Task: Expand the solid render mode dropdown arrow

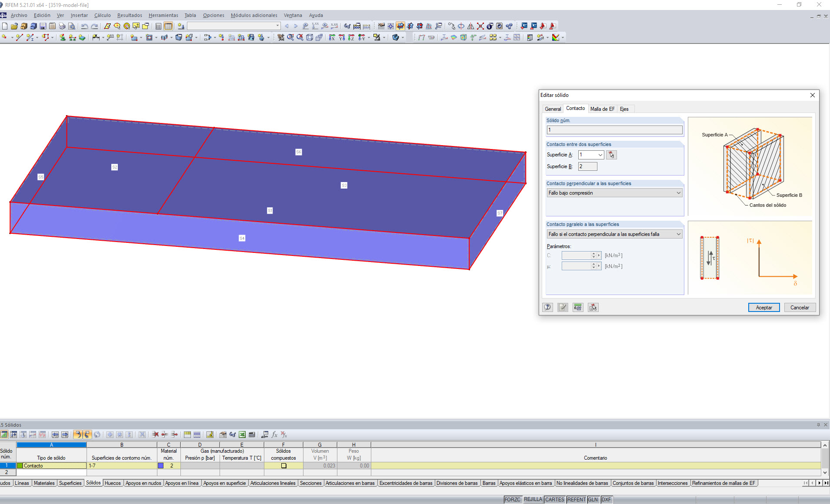Action: [403, 38]
